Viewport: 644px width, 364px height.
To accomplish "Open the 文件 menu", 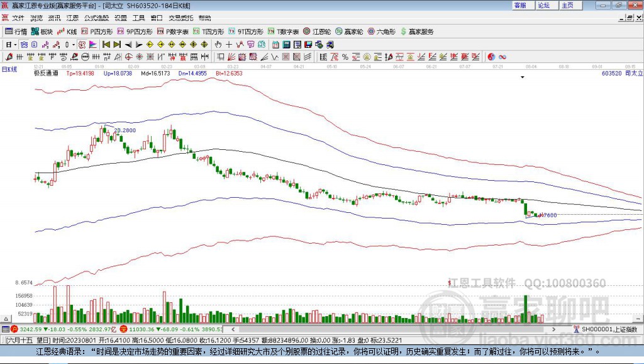I will pos(18,18).
